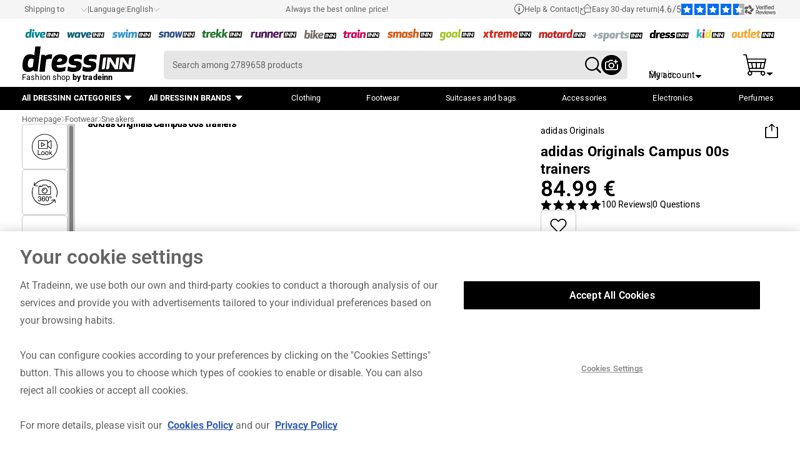Open the 100 Reviews link
This screenshot has height=450, width=800.
(626, 205)
